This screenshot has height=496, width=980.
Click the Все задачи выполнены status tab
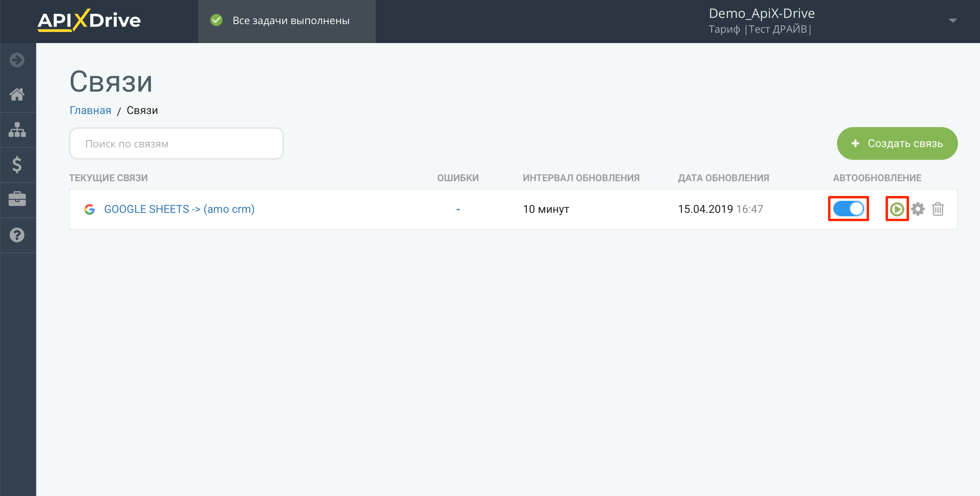click(286, 21)
